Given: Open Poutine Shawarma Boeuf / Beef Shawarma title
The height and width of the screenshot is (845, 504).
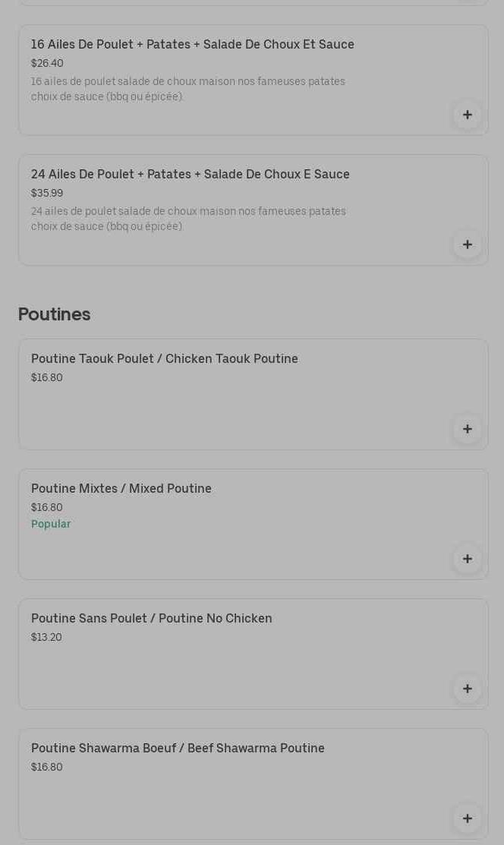Looking at the screenshot, I should pyautogui.click(x=178, y=749).
